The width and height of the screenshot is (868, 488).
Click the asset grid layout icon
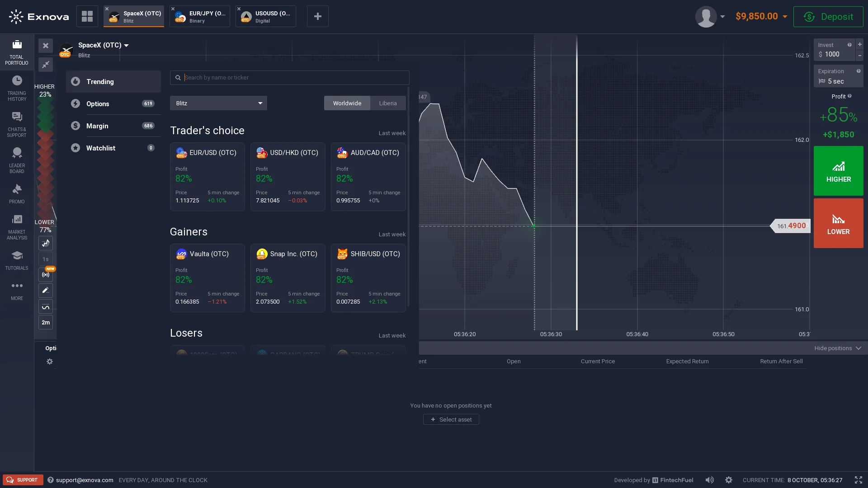pos(87,16)
